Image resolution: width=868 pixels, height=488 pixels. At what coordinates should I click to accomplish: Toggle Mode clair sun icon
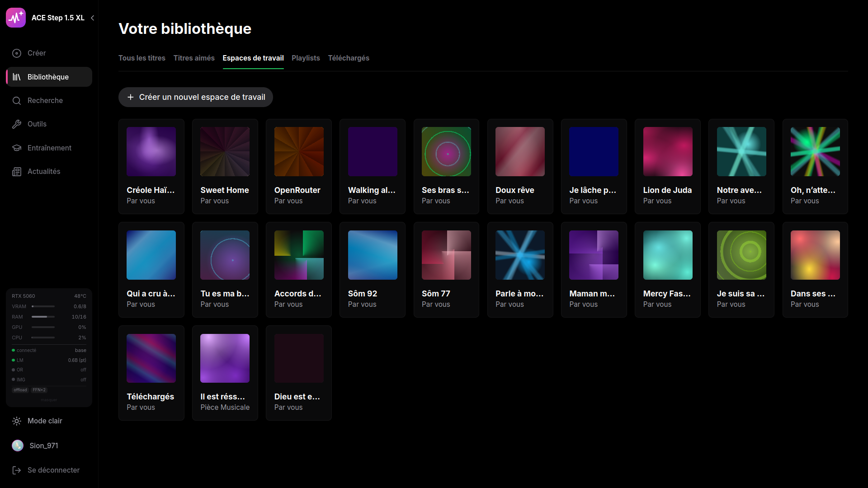[17, 421]
